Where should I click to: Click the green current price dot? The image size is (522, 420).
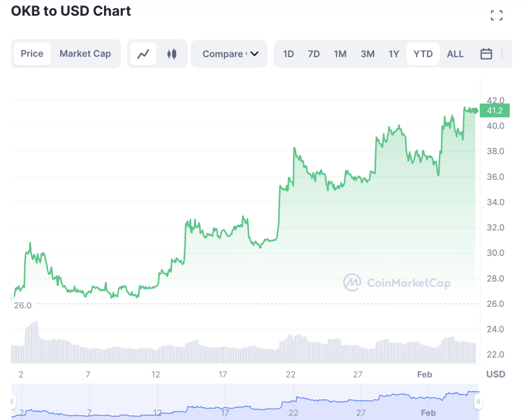pos(475,111)
